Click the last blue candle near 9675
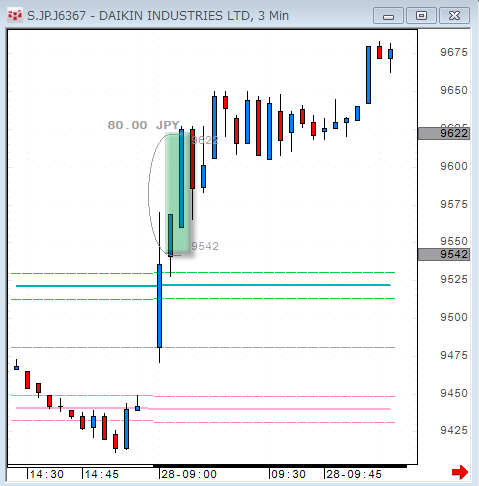 pos(390,54)
